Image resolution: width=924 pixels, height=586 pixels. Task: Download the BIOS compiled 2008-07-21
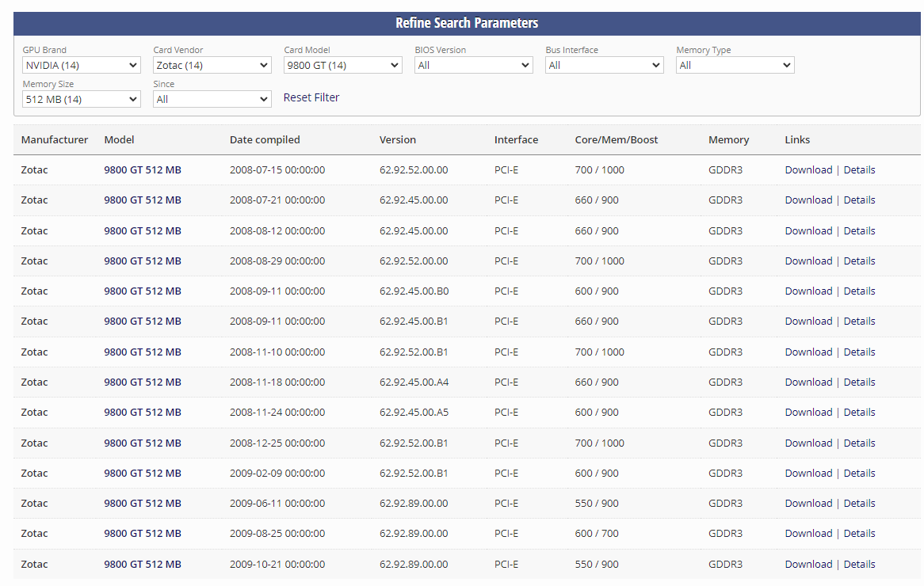(808, 200)
